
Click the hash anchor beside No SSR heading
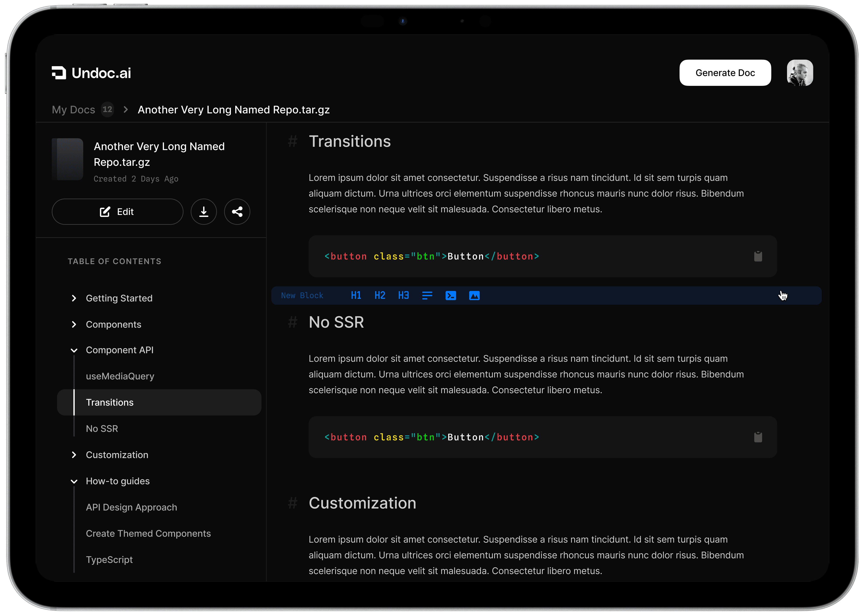pos(292,322)
